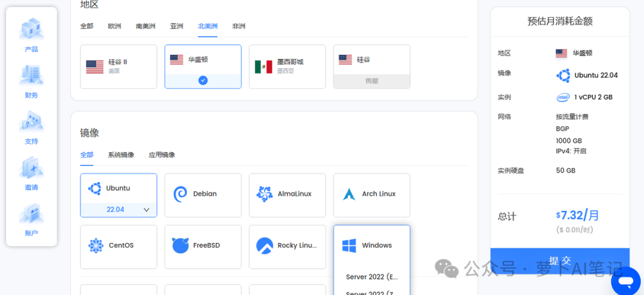
Task: Switch to the 亚洲 region tab
Action: [x=177, y=26]
